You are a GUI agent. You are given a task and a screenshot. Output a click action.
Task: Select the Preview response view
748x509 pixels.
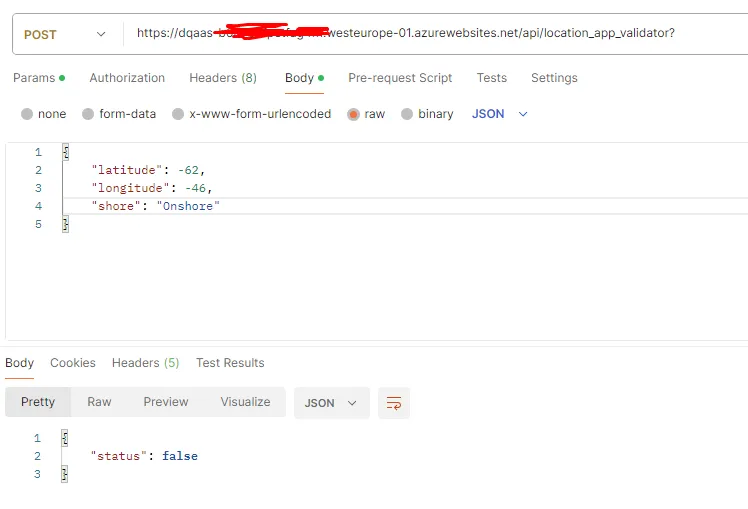[166, 402]
